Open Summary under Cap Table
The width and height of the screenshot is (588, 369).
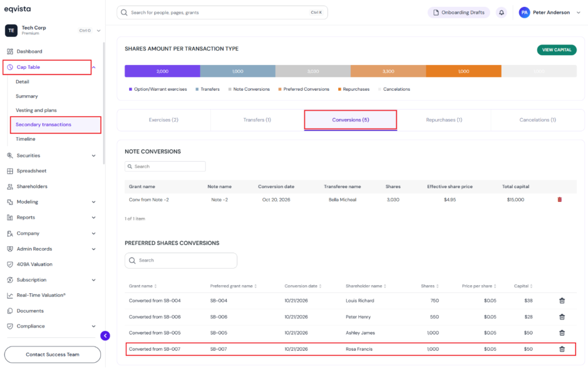click(x=26, y=96)
